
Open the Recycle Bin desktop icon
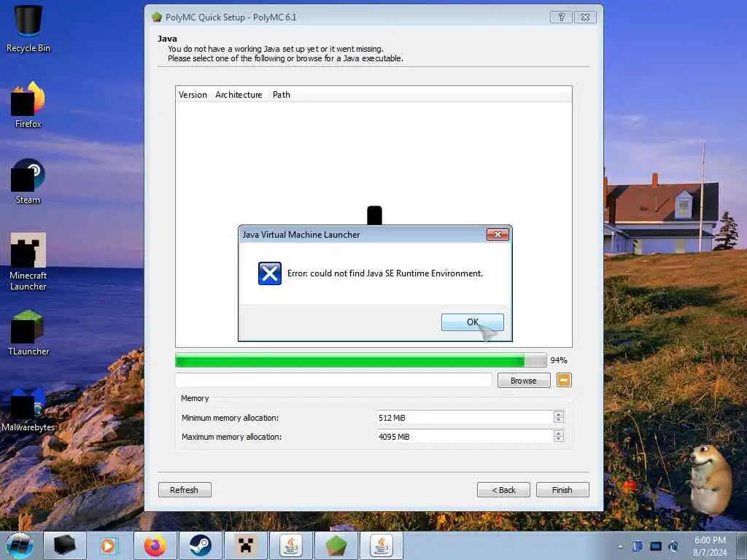click(28, 28)
